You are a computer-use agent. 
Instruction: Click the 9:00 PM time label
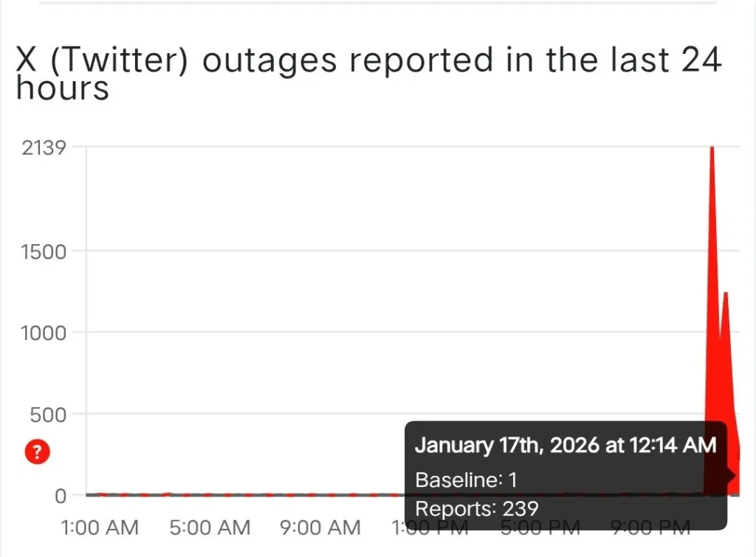pos(651,527)
